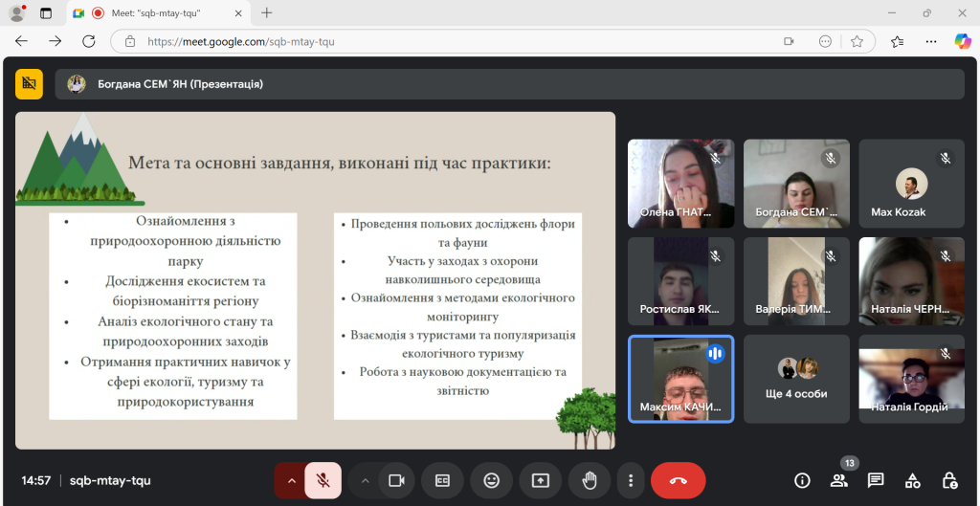Click the yellow presentation icon at top left

[x=30, y=84]
